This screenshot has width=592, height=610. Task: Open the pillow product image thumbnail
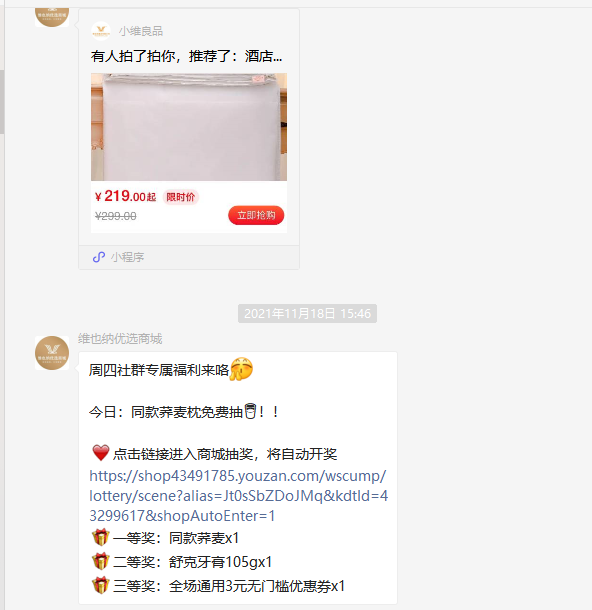[x=189, y=127]
